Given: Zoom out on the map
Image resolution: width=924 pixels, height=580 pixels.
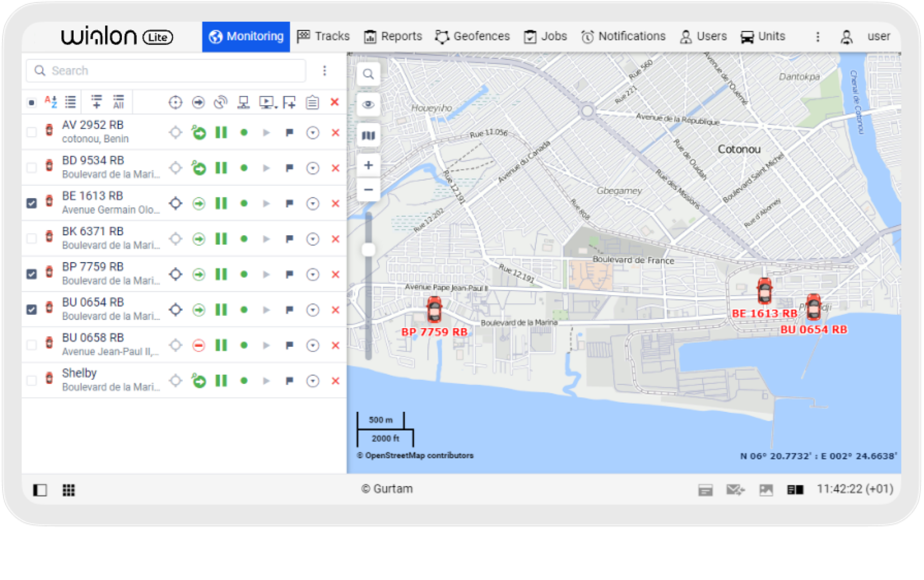Looking at the screenshot, I should click(x=368, y=189).
